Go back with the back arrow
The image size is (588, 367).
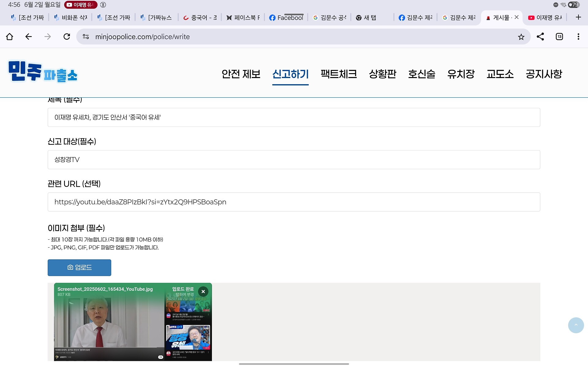28,37
